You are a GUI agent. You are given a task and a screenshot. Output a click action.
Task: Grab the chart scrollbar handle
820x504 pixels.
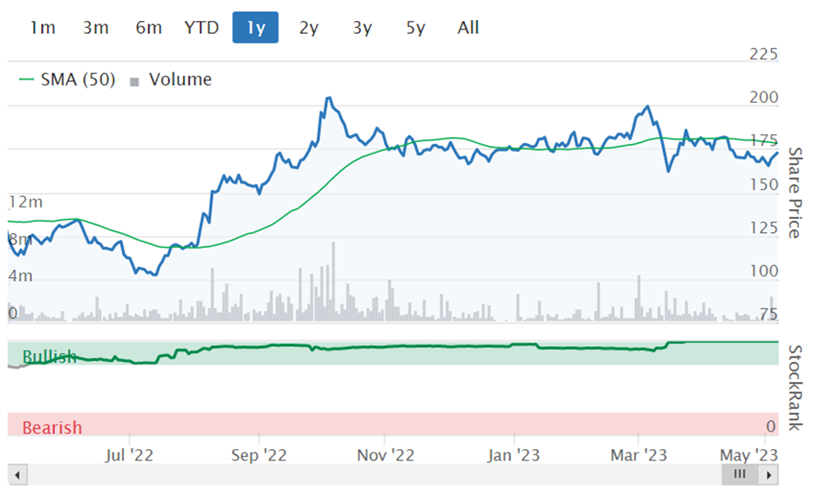point(740,474)
